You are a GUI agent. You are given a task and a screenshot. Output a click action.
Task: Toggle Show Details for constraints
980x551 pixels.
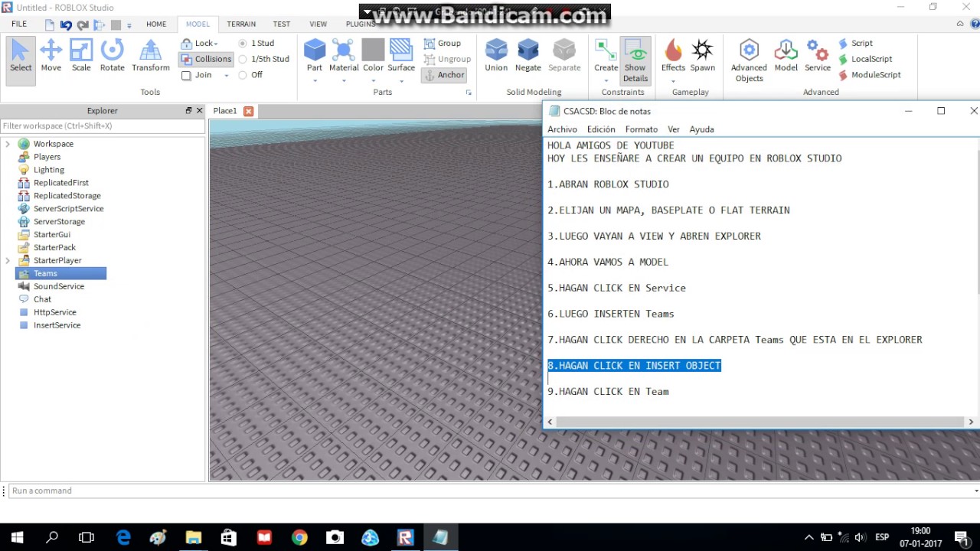(x=635, y=60)
